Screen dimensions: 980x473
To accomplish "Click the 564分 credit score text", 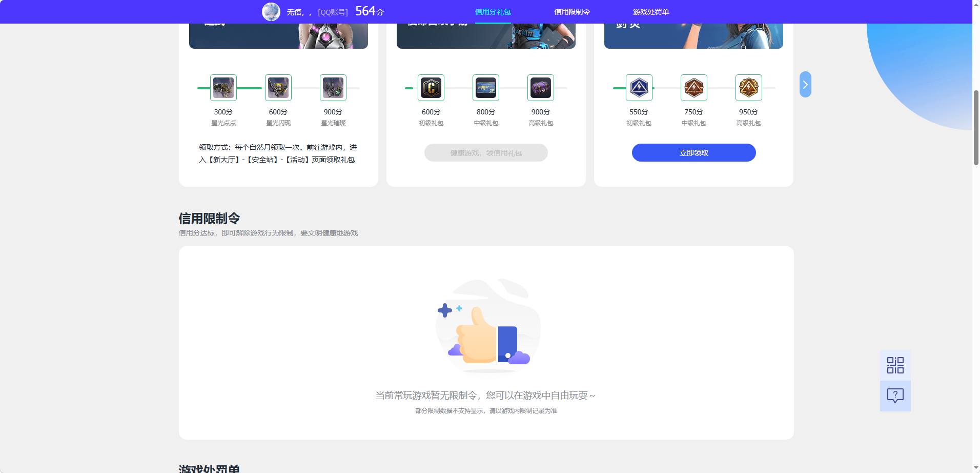I will tap(370, 11).
